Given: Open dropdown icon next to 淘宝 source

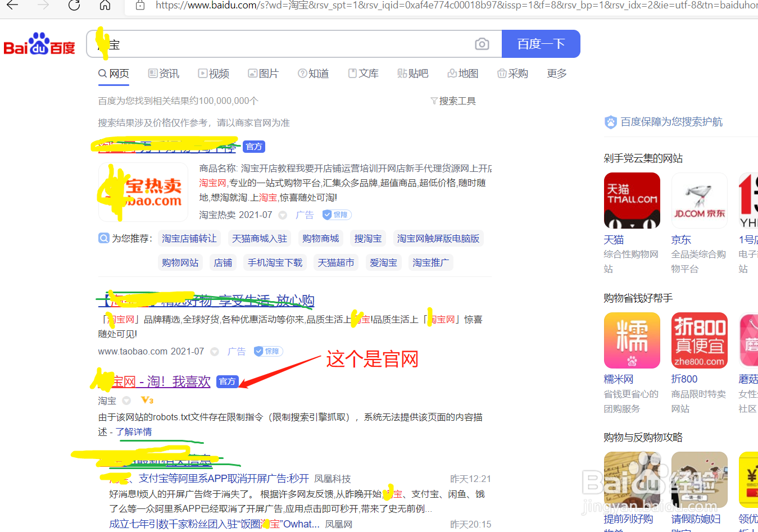Looking at the screenshot, I should coord(126,401).
